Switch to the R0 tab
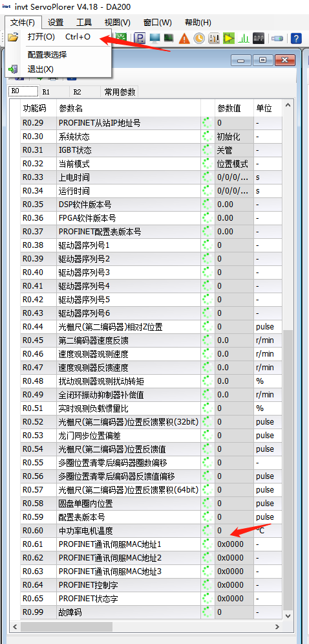Viewport: 309px width, 644px height. click(23, 91)
